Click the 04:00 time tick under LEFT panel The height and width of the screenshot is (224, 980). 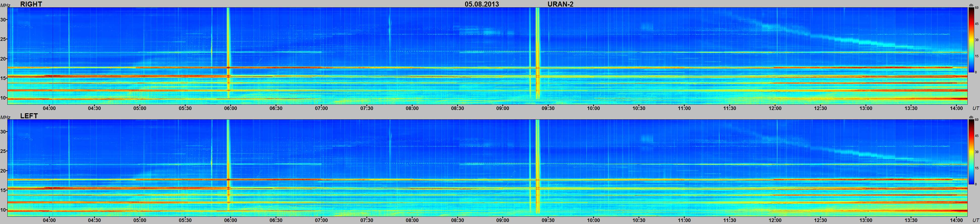click(49, 220)
